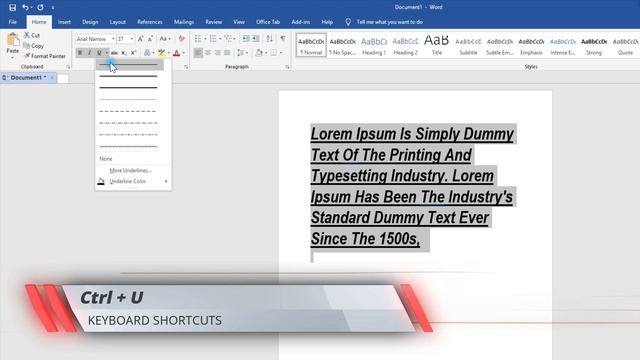Image resolution: width=640 pixels, height=360 pixels.
Task: Open the Paragraph dialog launcher arrow
Action: tap(287, 67)
